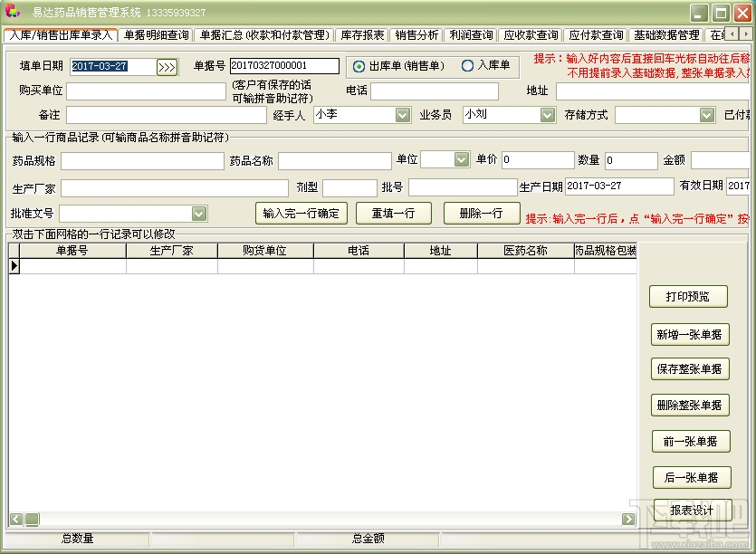Go to 后一张单据
The image size is (756, 554).
692,477
